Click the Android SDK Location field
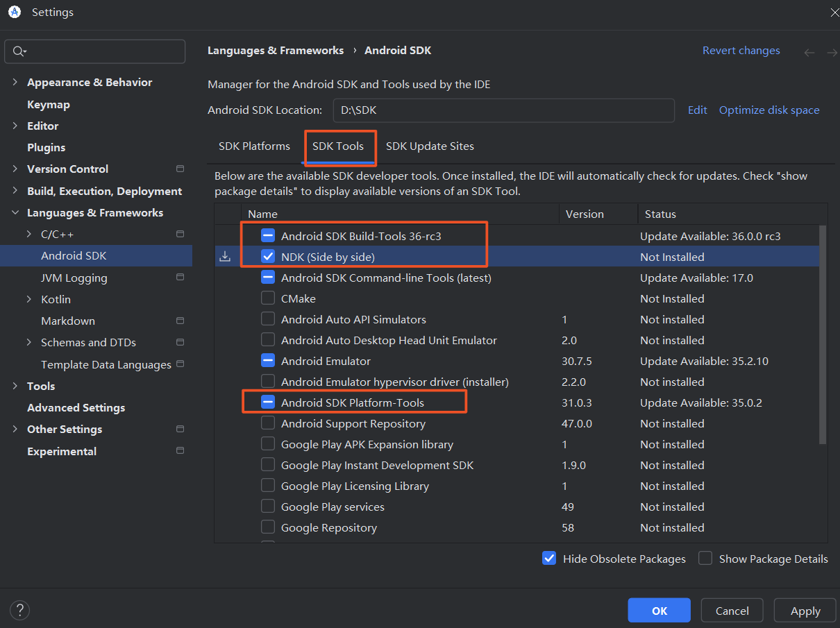The height and width of the screenshot is (628, 840). (504, 110)
